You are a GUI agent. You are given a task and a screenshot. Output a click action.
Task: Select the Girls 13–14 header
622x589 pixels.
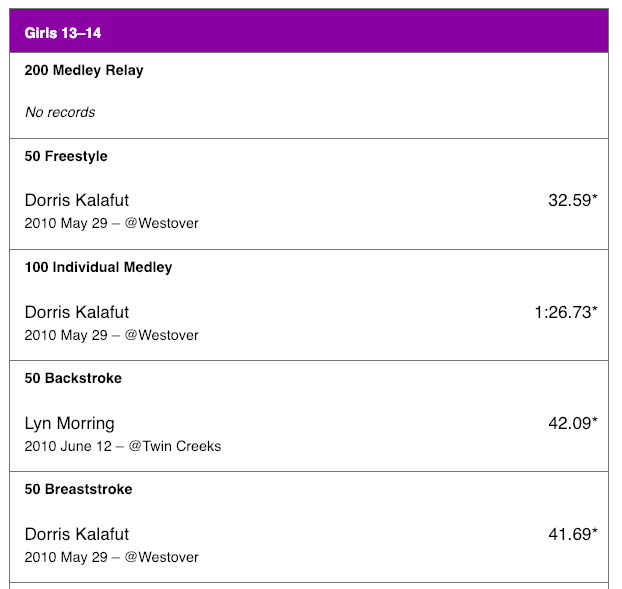309,31
